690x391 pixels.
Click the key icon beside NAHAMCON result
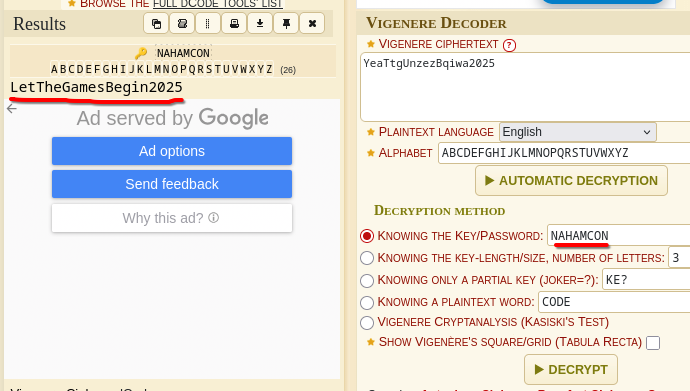(141, 53)
